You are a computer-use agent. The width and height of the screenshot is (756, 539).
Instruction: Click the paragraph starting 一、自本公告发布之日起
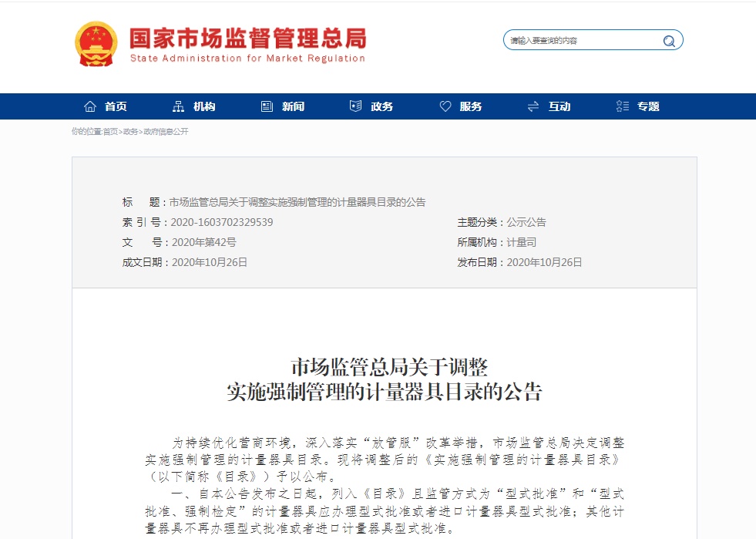click(x=385, y=511)
